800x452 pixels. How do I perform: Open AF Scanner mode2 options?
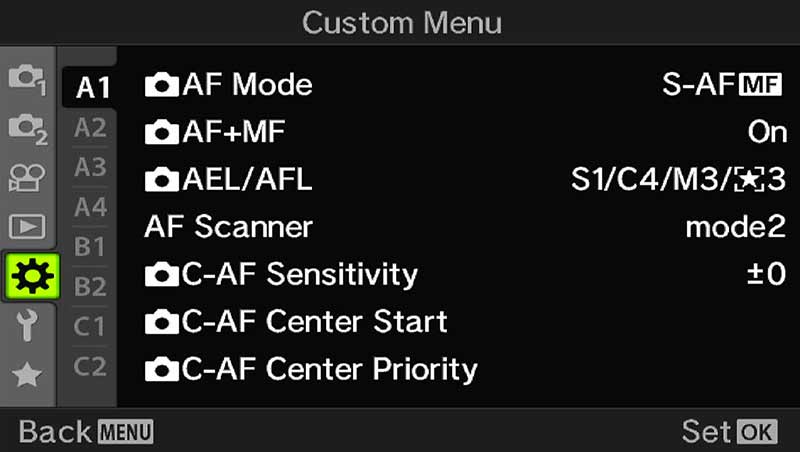735,227
